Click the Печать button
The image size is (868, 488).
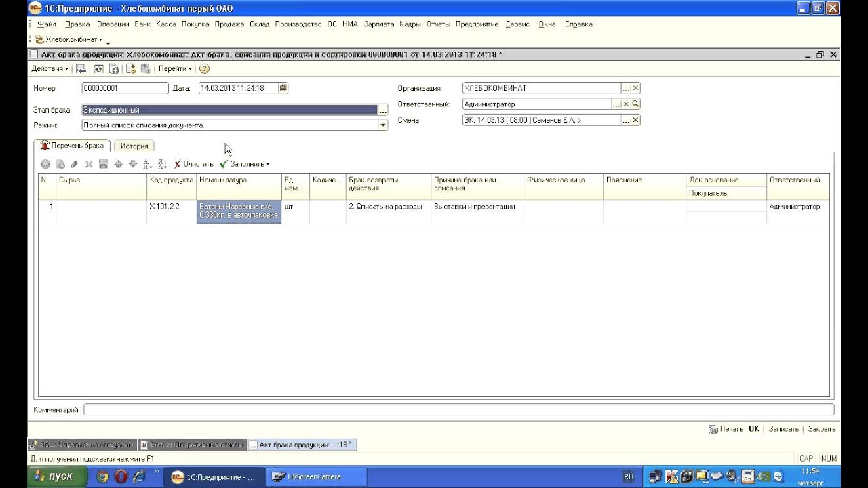coord(726,429)
